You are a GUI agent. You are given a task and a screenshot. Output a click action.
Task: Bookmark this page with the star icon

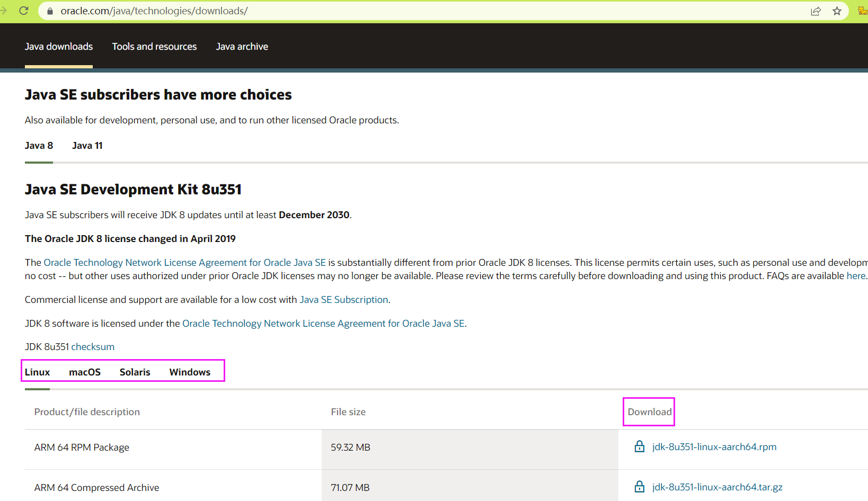click(837, 11)
